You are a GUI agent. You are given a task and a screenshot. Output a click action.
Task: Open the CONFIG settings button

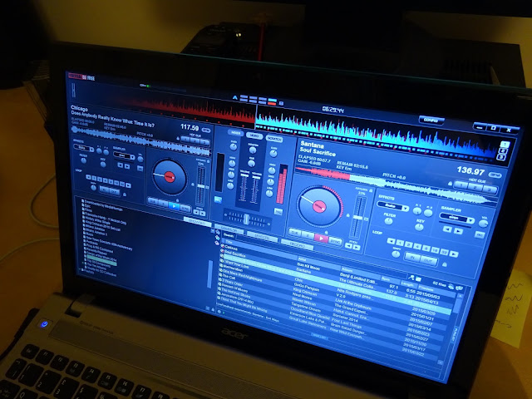pyautogui.click(x=431, y=120)
